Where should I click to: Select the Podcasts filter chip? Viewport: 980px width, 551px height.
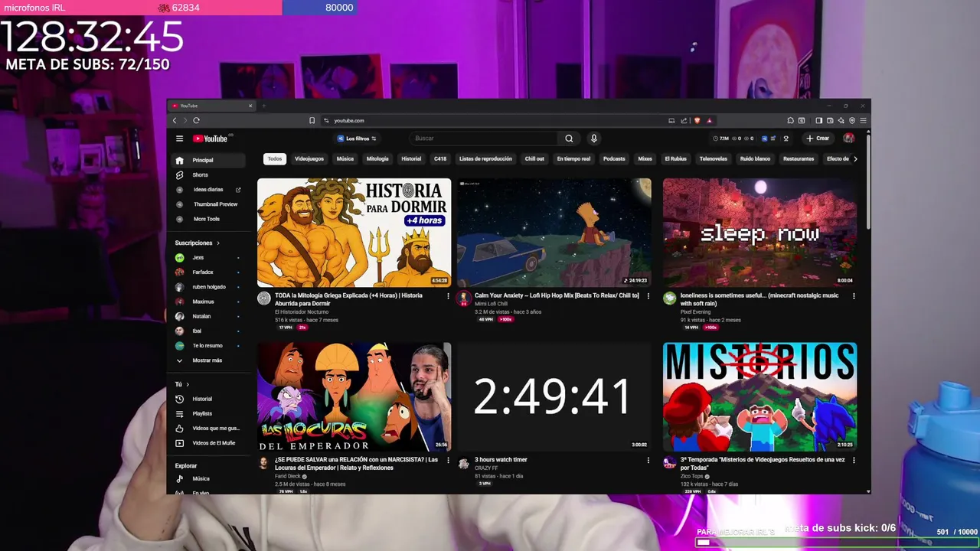coord(614,159)
